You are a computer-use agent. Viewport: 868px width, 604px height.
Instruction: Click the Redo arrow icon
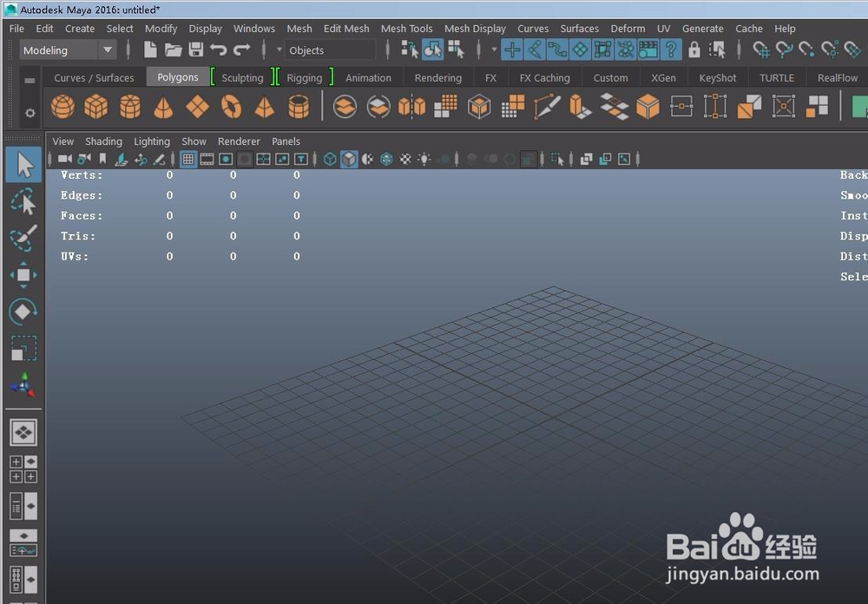click(x=242, y=49)
